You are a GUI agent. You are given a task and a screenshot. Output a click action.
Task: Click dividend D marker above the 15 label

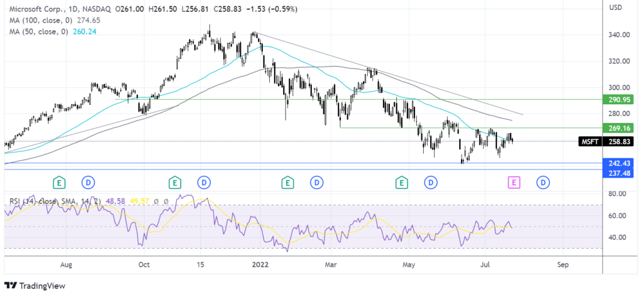click(x=203, y=182)
